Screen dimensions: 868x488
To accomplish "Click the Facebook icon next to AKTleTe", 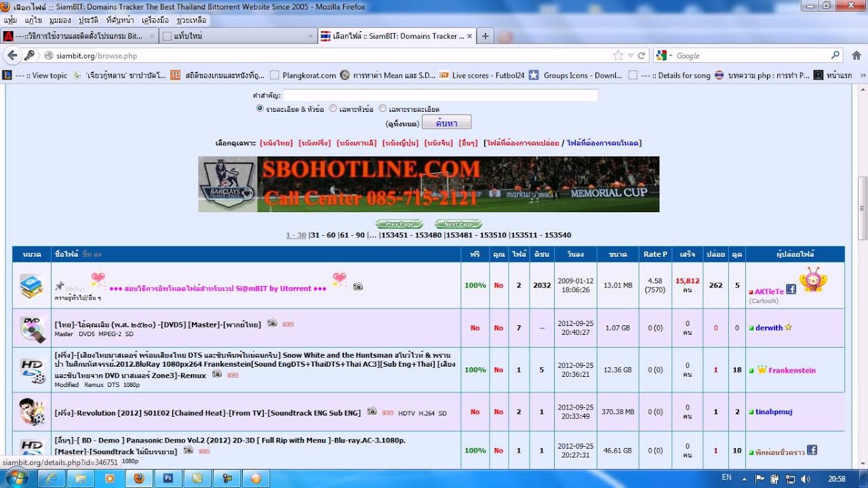I will [791, 289].
